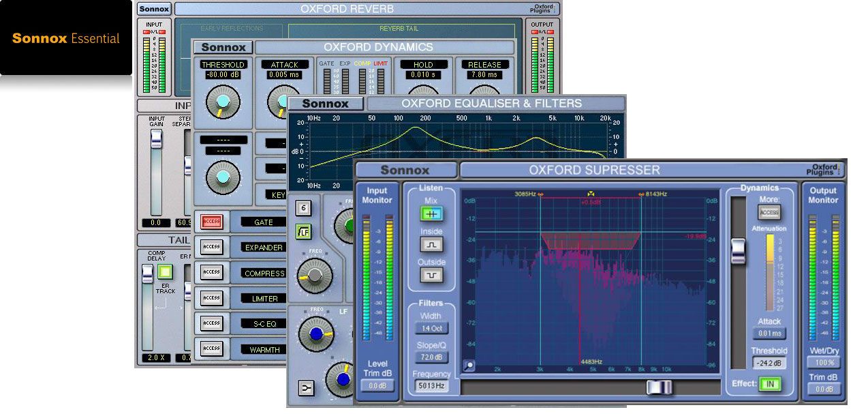Select Outside band listen mode
Screen dimensions: 868x414
tap(431, 275)
